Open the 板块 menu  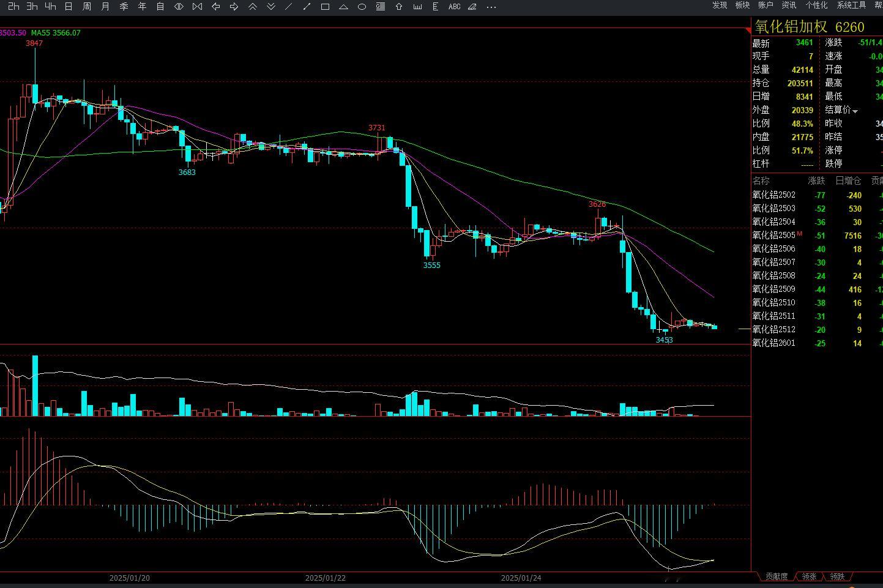tap(742, 5)
